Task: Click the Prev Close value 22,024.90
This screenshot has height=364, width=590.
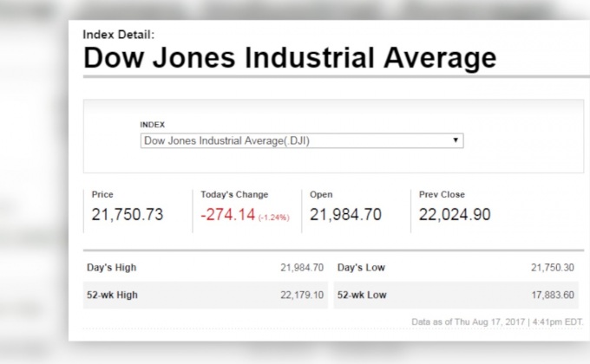Action: 455,215
